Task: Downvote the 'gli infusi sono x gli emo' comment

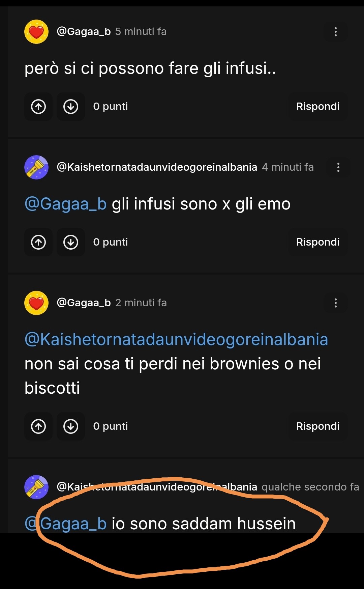Action: click(x=71, y=242)
